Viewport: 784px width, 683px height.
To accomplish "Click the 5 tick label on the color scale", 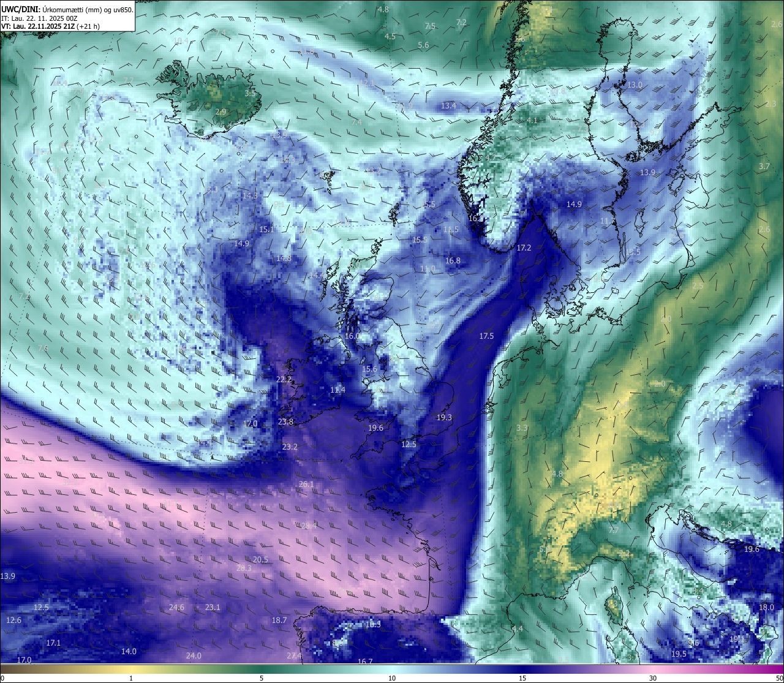I will pos(262,678).
